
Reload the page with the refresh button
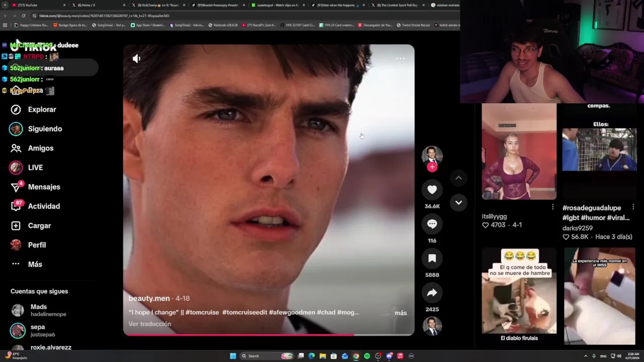point(23,16)
